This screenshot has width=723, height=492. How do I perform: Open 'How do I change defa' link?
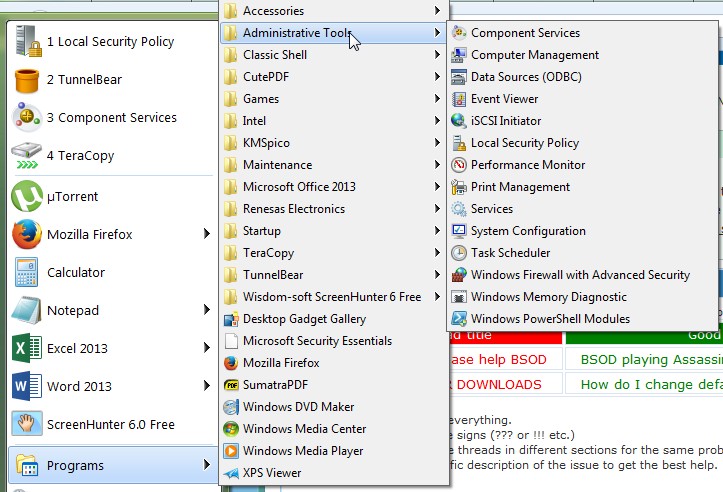click(652, 384)
